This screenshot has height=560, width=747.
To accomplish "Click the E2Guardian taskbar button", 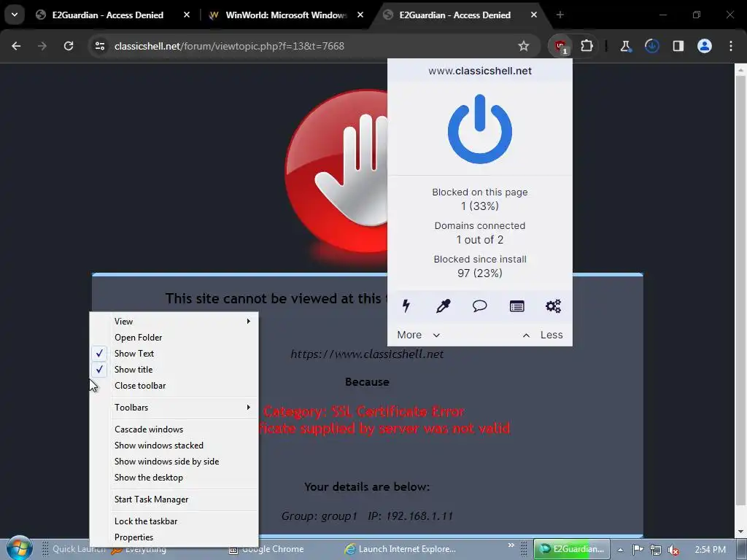I will tap(572, 549).
